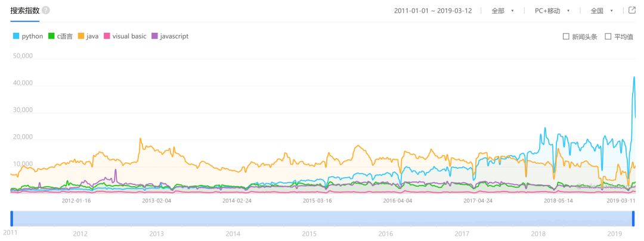
Task: Click the right handle of range slider
Action: pos(633,218)
